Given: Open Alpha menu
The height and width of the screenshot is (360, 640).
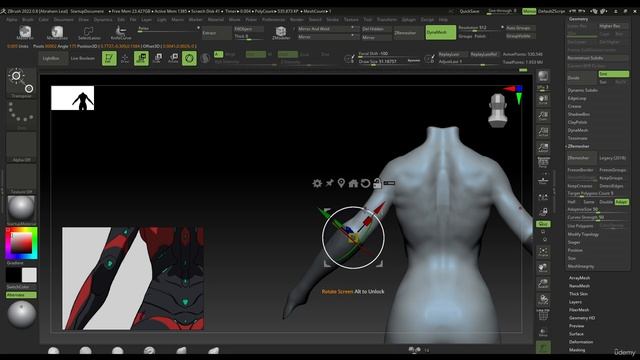Looking at the screenshot, I should tap(12, 20).
